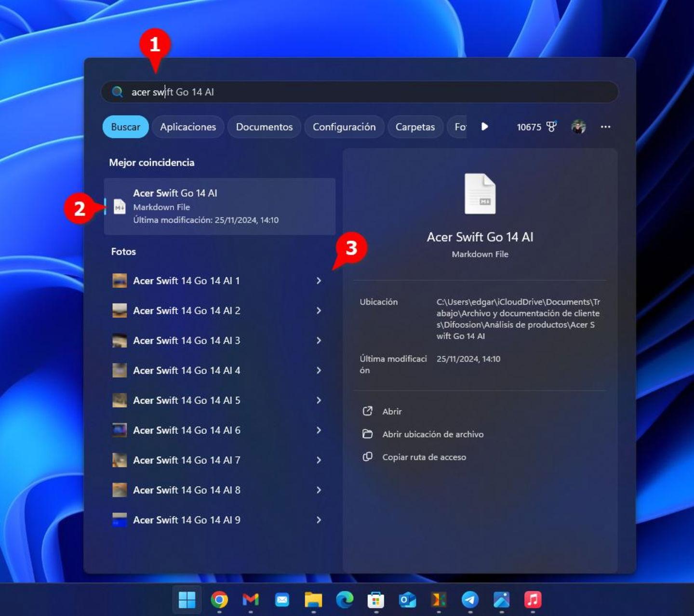Click the arrow to show more filter tabs

(x=485, y=126)
